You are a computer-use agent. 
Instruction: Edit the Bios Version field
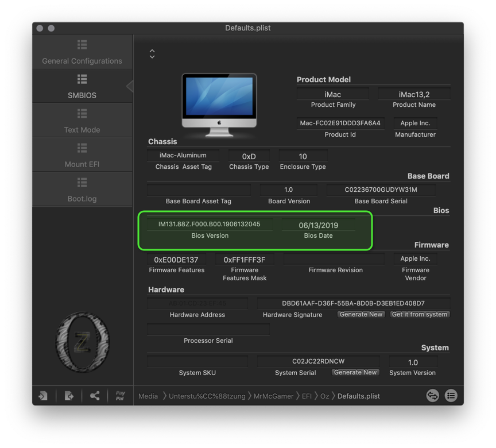pyautogui.click(x=210, y=225)
